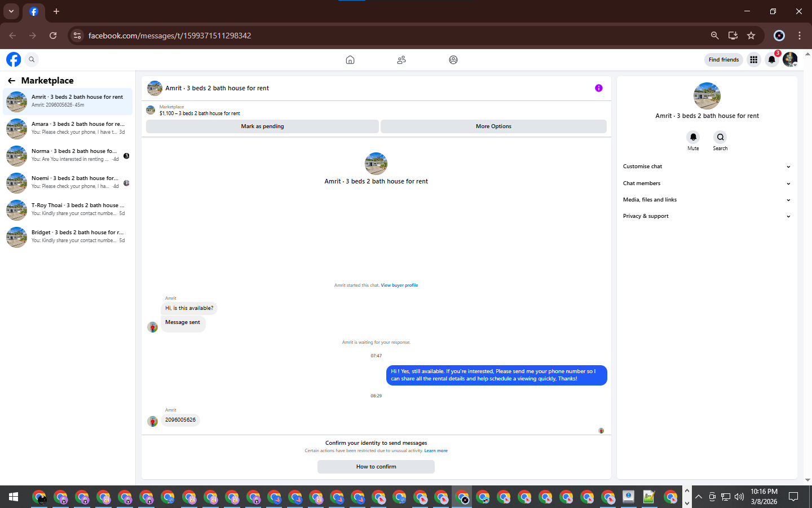Viewport: 812px width, 508px height.
Task: Open the purple conversation information icon
Action: [x=599, y=88]
